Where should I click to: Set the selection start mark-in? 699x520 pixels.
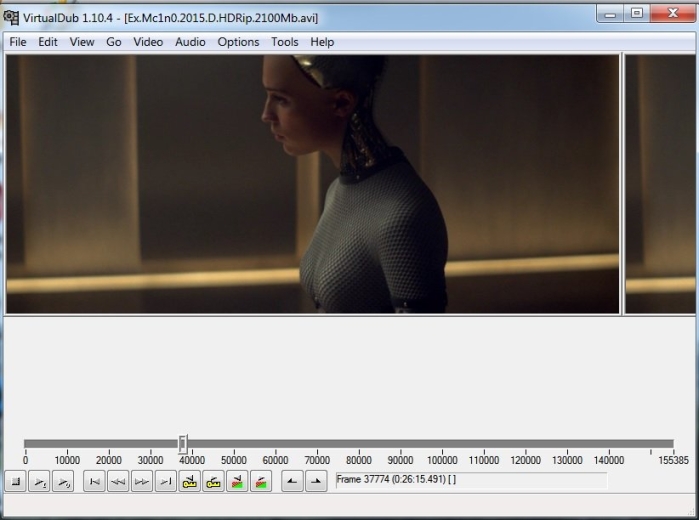click(292, 482)
